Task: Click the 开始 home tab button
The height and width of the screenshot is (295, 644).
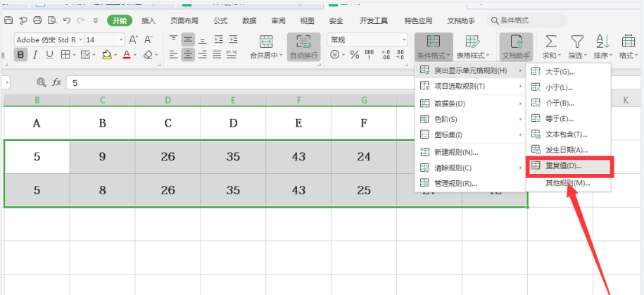Action: click(x=120, y=20)
